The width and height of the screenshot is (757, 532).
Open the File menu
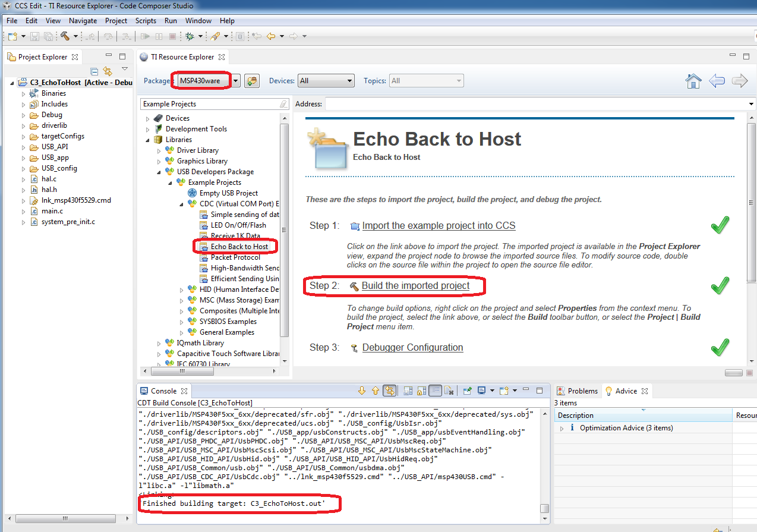click(12, 20)
